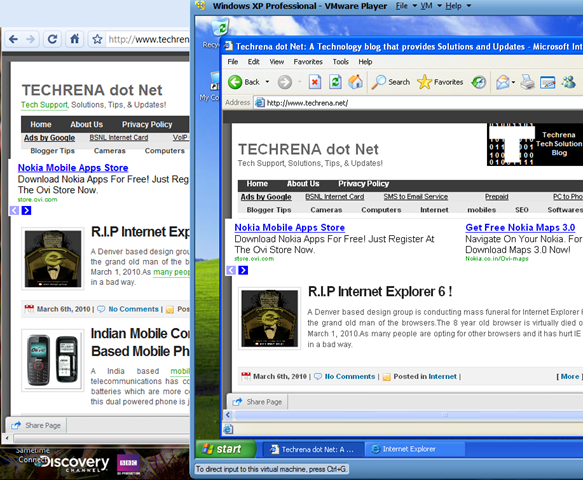The height and width of the screenshot is (480, 583).
Task: Open IE Back history dropdown arrow
Action: 267,82
